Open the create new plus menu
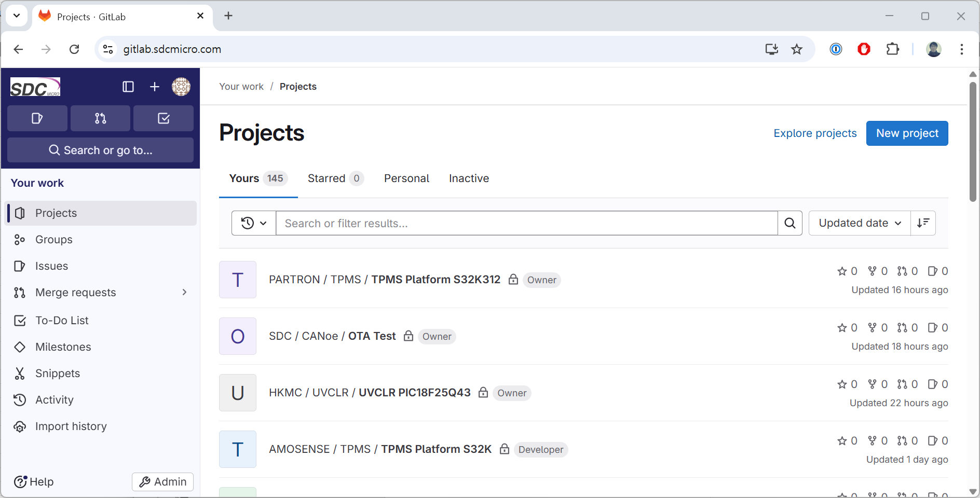The height and width of the screenshot is (498, 980). (x=155, y=87)
